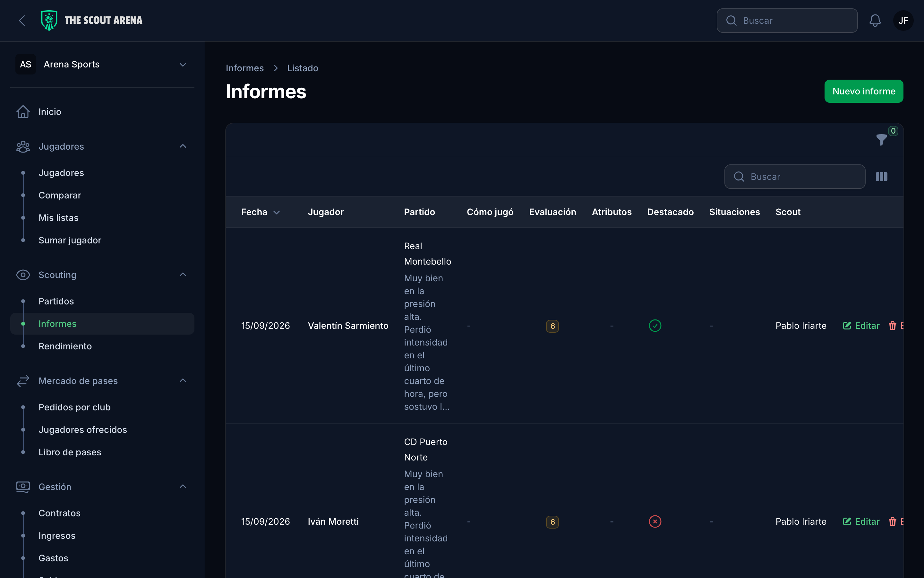This screenshot has width=924, height=578.
Task: Click the Partido column header
Action: tap(419, 212)
